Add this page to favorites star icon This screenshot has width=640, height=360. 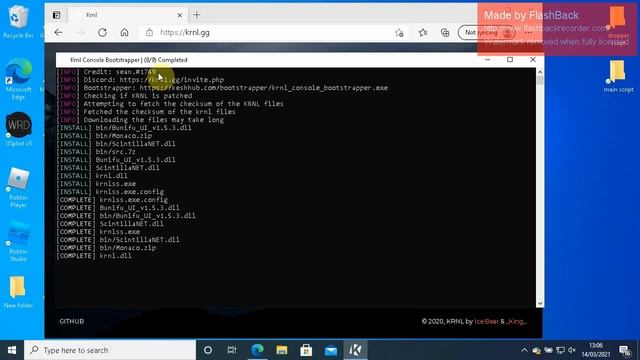coord(399,33)
